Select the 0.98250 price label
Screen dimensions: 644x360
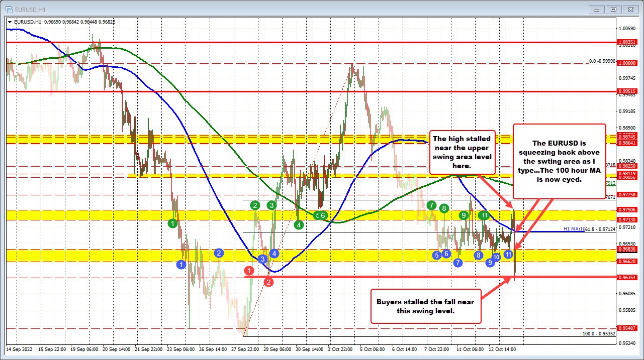[x=626, y=166]
